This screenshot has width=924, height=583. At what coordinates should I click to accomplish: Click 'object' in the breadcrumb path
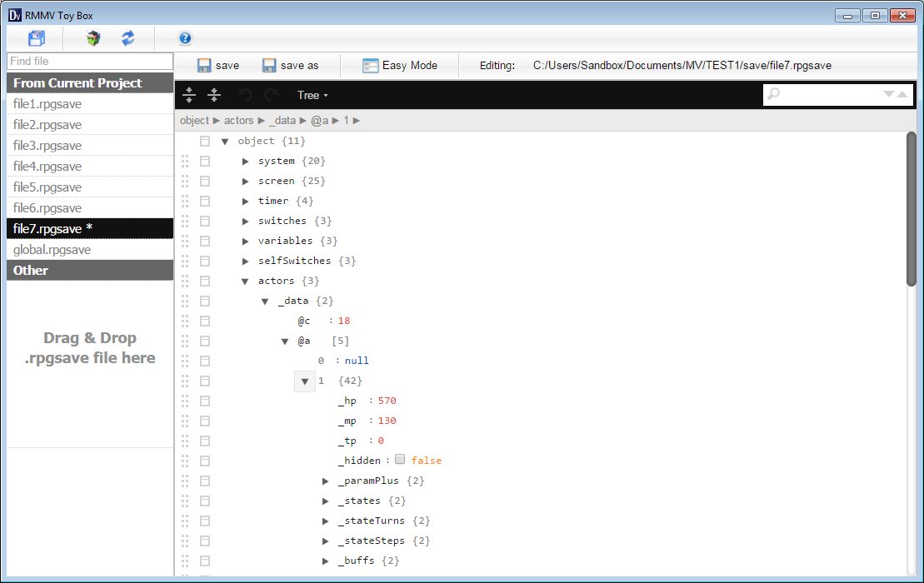[x=194, y=120]
